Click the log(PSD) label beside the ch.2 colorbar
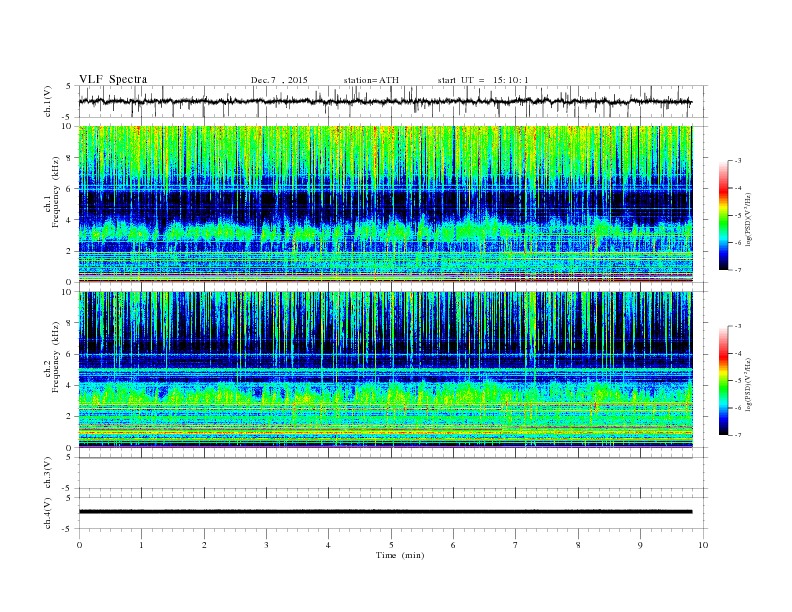The height and width of the screenshot is (612, 792). [x=748, y=384]
